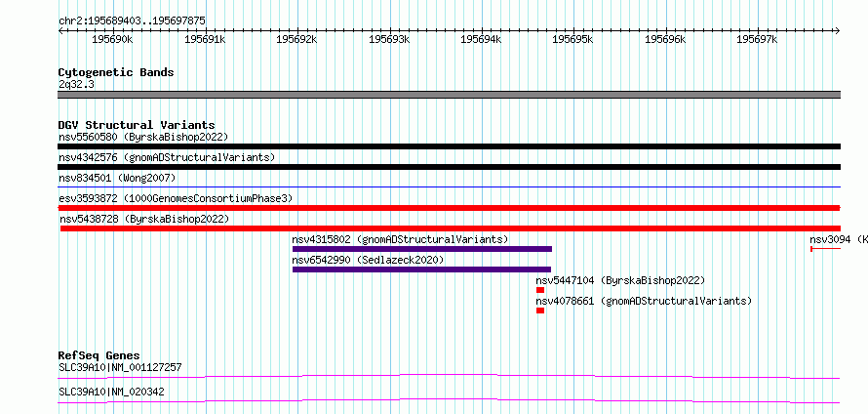Screen dimensions: 868x414
Task: Click the Cytogenetic Bands track title
Action: pos(116,72)
